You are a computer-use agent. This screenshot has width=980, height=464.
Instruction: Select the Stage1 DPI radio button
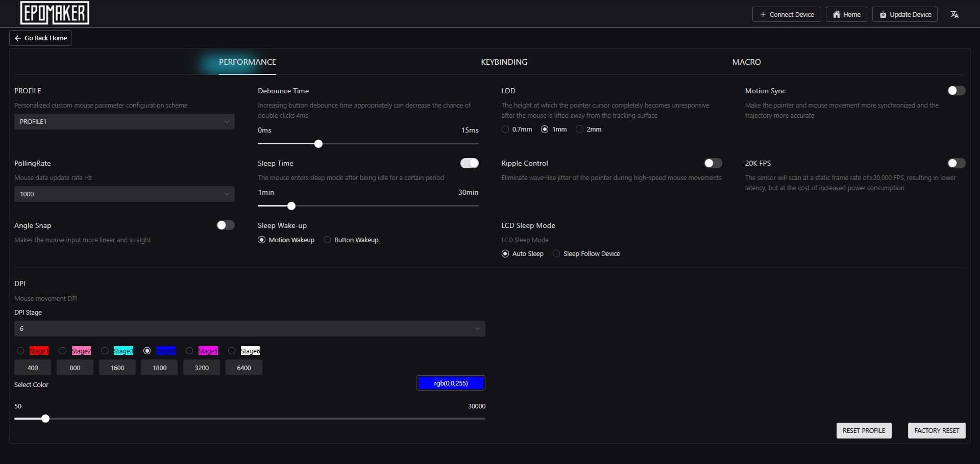click(20, 351)
